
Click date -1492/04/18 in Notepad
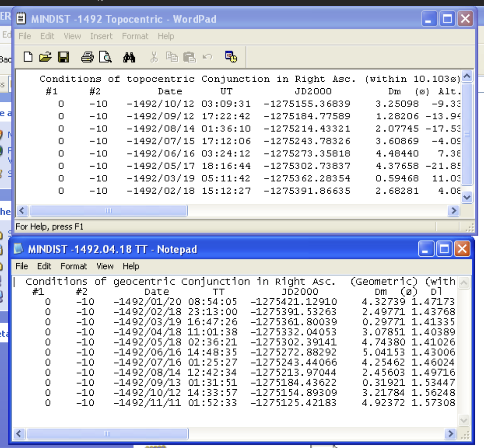[147, 332]
